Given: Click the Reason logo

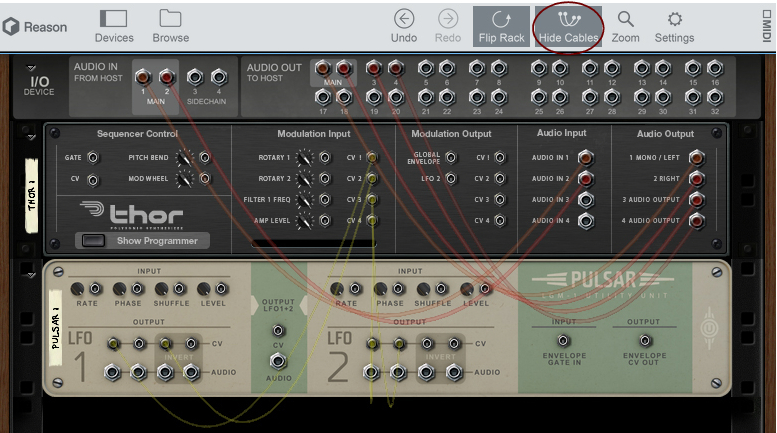Looking at the screenshot, I should pyautogui.click(x=35, y=27).
